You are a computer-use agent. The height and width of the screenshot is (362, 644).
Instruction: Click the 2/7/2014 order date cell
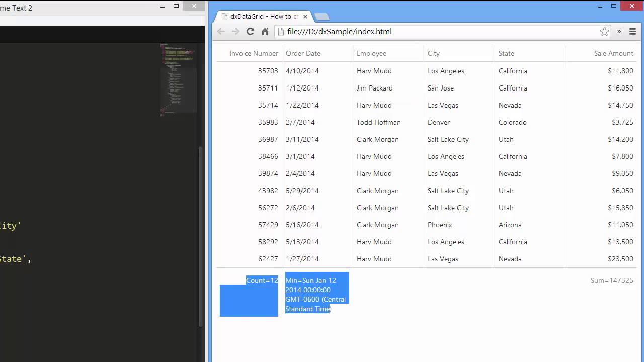click(x=300, y=122)
